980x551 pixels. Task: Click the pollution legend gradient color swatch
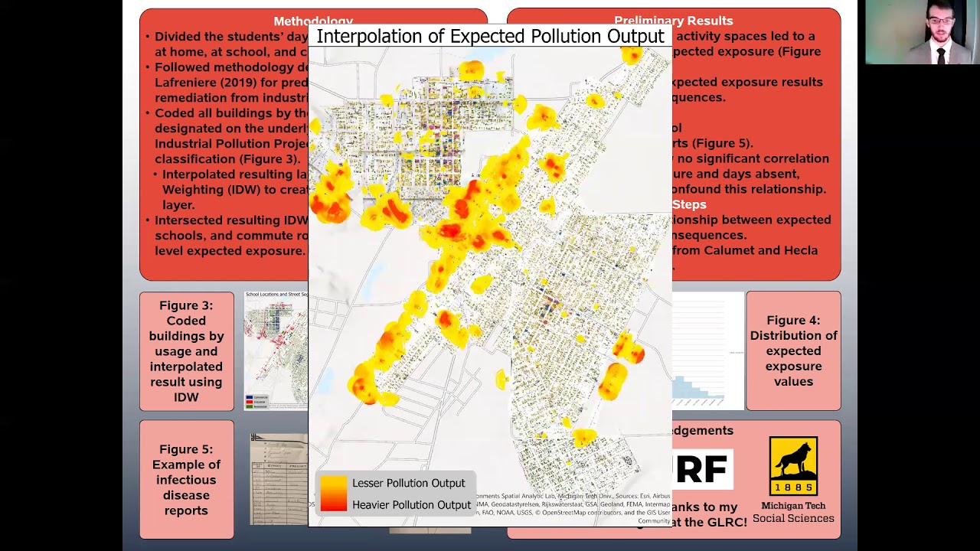click(x=333, y=494)
